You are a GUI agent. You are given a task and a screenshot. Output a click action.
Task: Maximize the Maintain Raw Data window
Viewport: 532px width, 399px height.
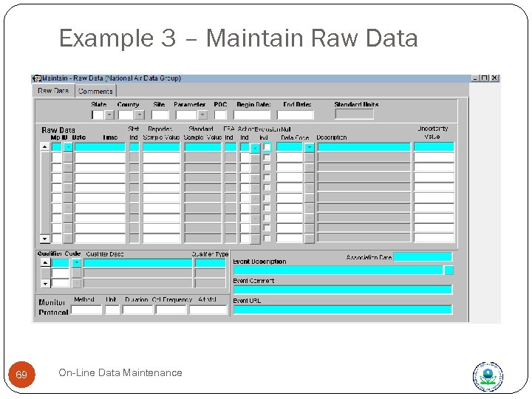tap(485, 78)
